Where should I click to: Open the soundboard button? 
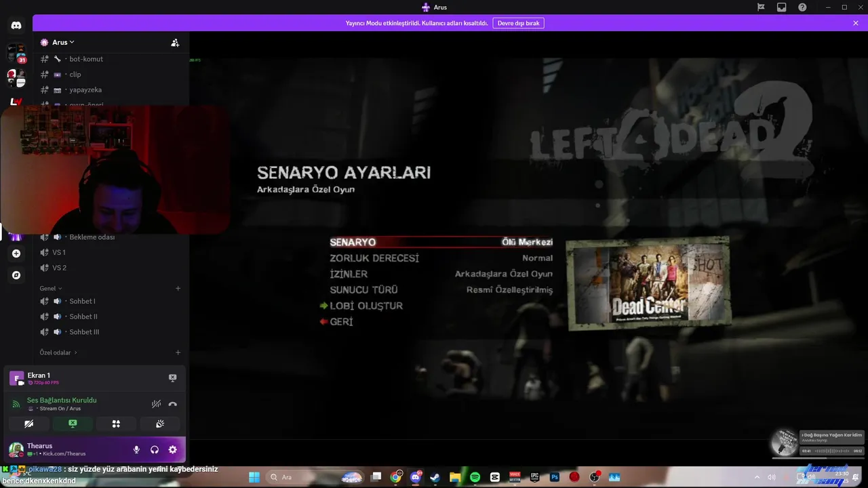pyautogui.click(x=160, y=424)
